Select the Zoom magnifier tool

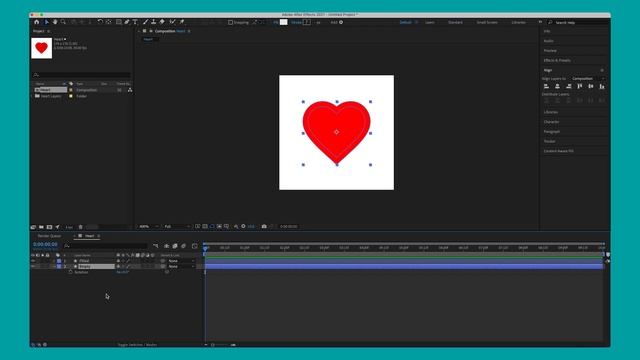point(63,22)
